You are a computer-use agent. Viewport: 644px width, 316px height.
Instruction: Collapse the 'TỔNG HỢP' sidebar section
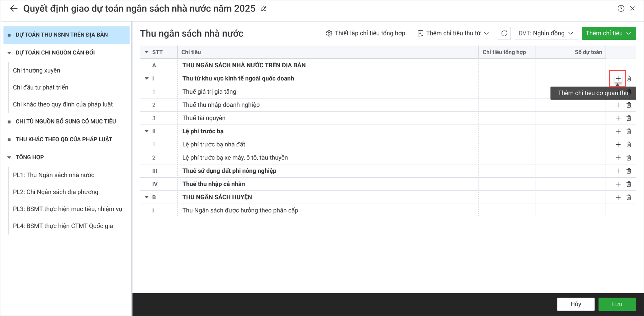9,157
